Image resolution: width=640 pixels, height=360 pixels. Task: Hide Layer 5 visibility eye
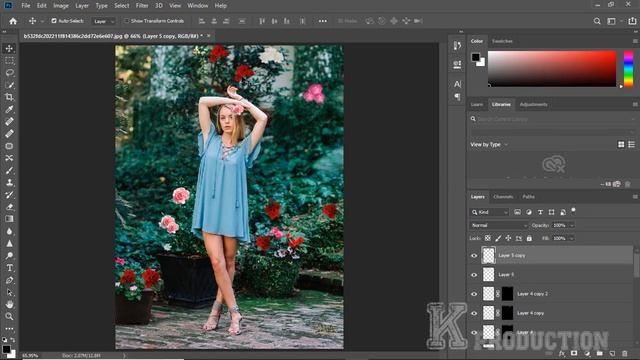click(x=474, y=275)
